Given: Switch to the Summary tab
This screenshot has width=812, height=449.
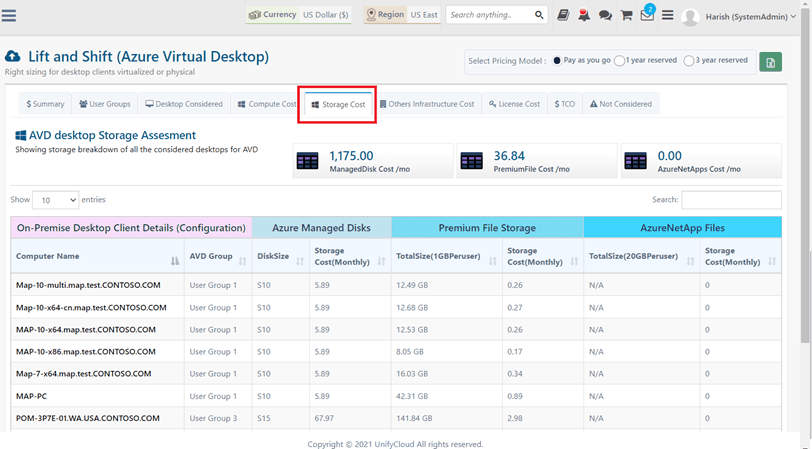Looking at the screenshot, I should click(46, 104).
